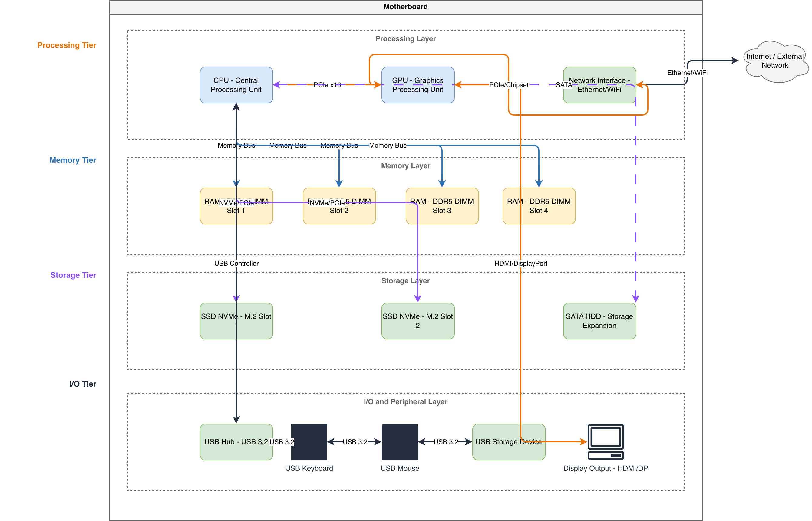The width and height of the screenshot is (812, 521).
Task: Click the USB Mouse caption text
Action: click(400, 468)
